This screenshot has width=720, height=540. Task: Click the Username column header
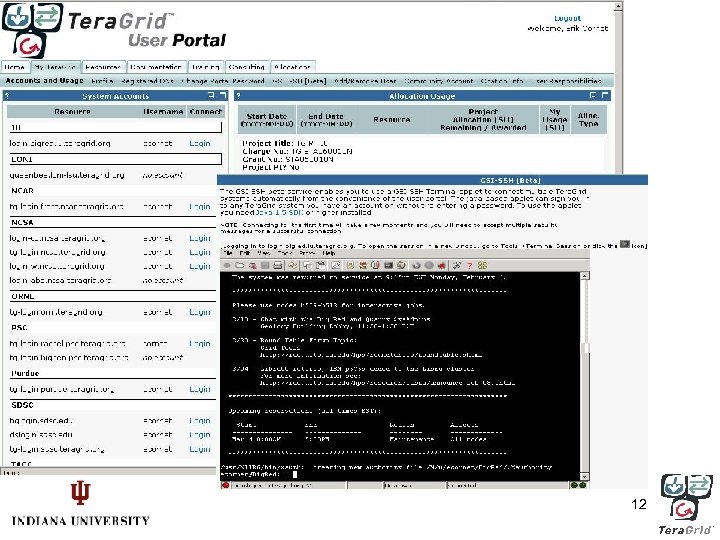click(163, 112)
